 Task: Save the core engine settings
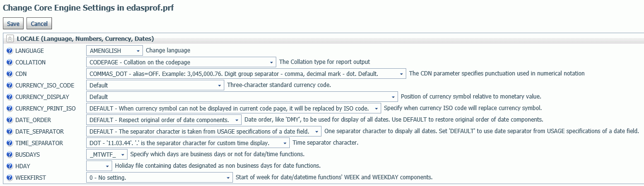13,24
